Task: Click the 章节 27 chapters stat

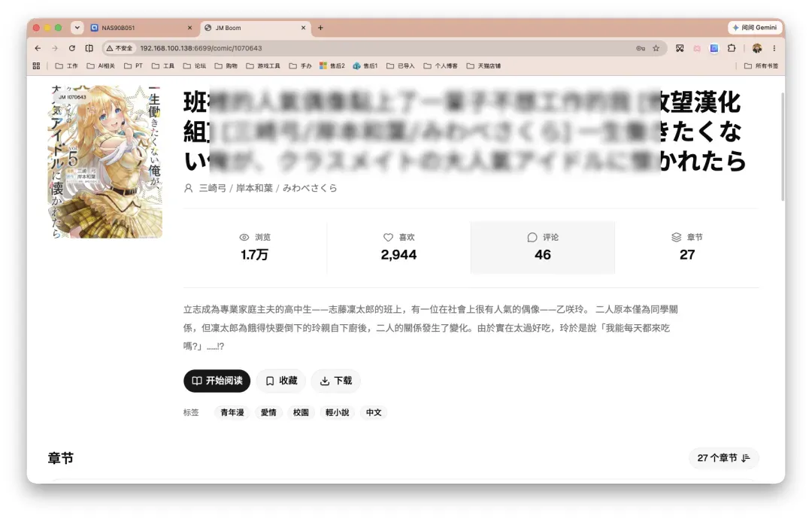Action: tap(687, 247)
